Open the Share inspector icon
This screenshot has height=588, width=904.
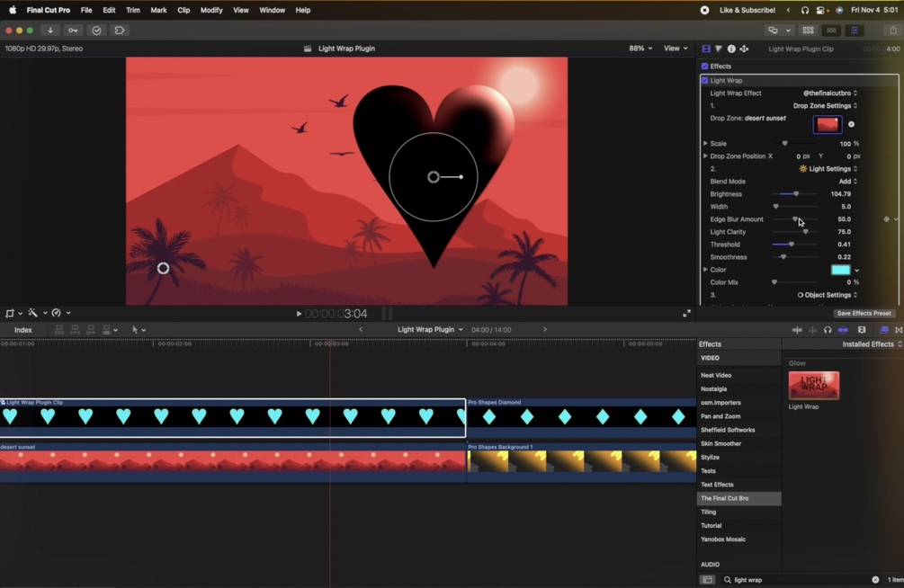744,49
